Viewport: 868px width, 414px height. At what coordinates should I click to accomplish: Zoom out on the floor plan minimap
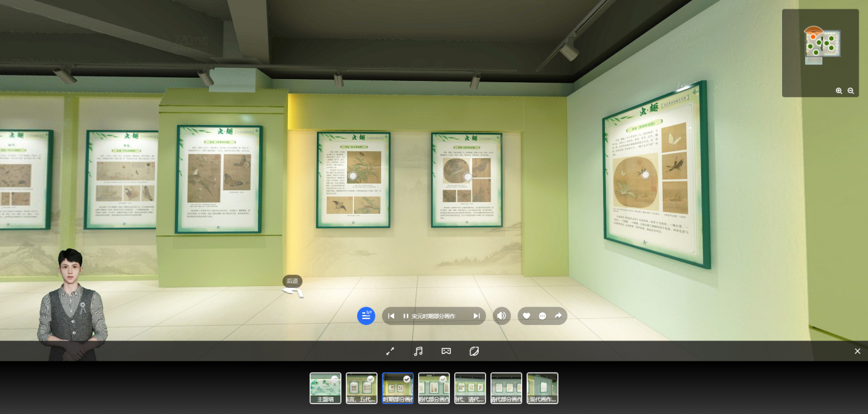click(851, 91)
